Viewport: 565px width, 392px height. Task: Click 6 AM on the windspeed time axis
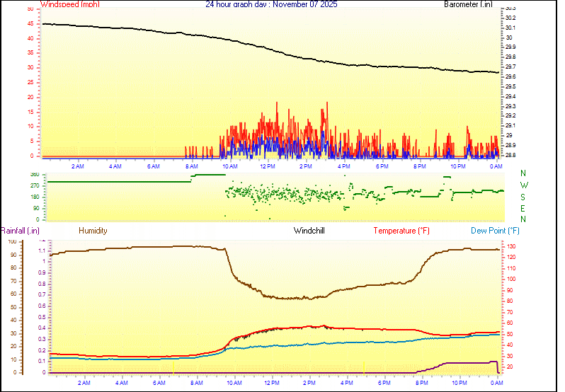153,166
